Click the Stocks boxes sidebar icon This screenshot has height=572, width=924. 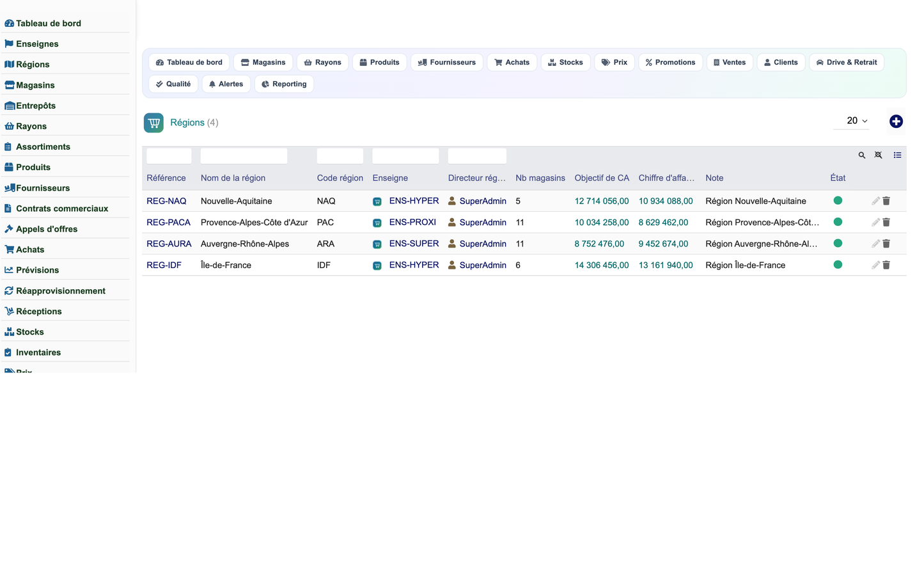tap(9, 332)
